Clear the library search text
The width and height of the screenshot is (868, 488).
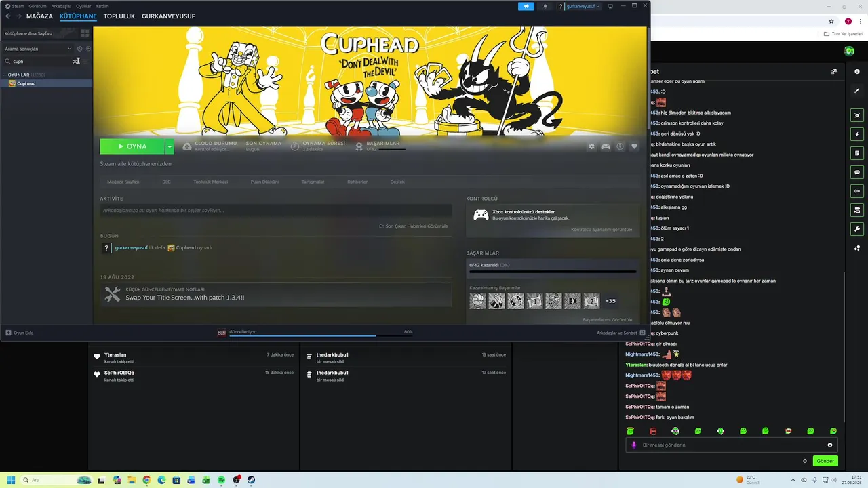click(x=76, y=61)
